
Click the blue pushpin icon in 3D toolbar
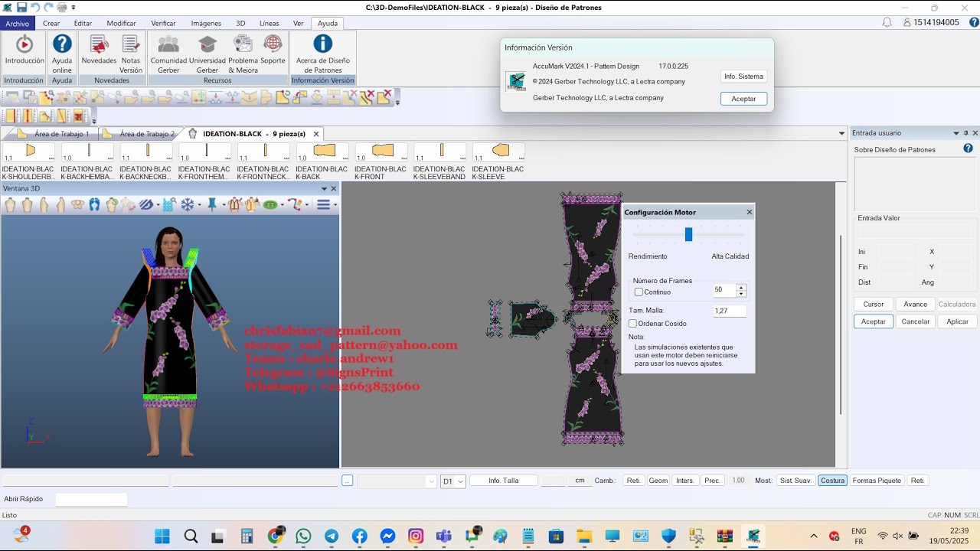click(212, 205)
